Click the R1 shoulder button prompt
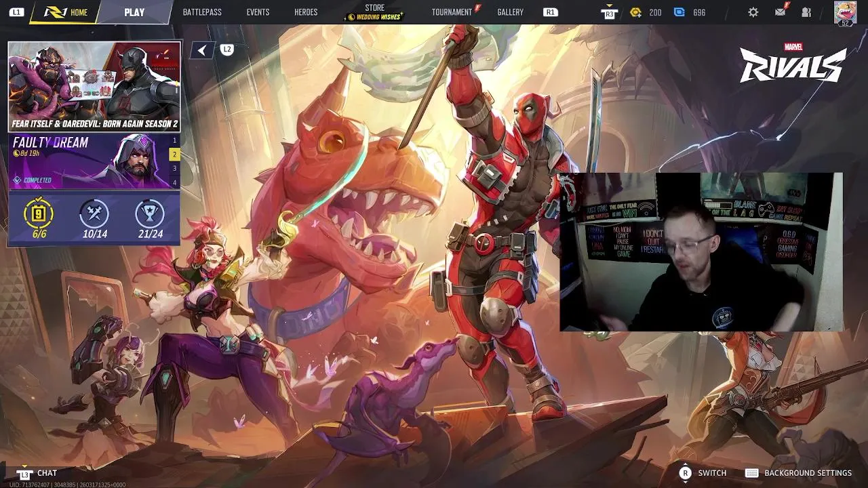The height and width of the screenshot is (488, 868). point(550,12)
